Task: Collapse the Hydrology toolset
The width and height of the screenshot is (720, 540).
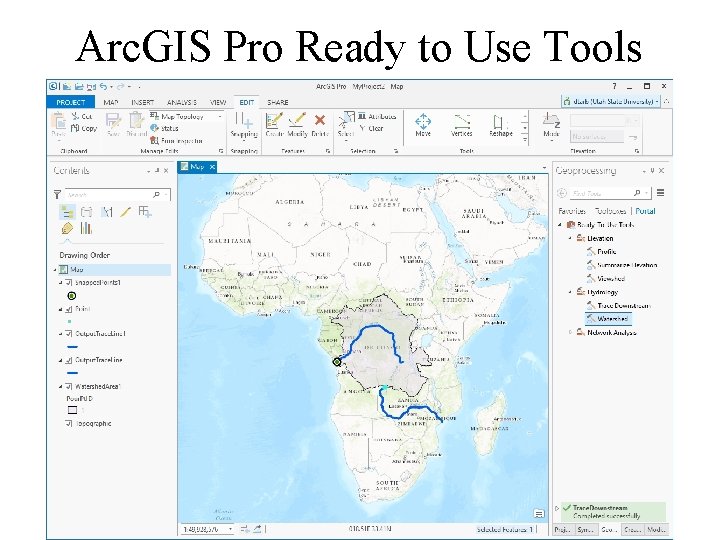Action: pos(570,292)
